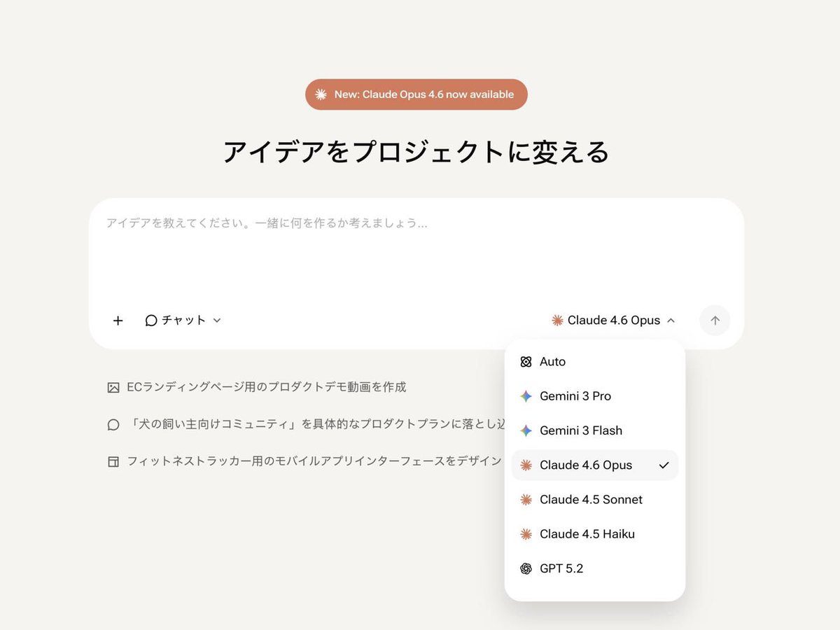Click the chat bubble icon next to チャット
Image resolution: width=840 pixels, height=630 pixels.
[150, 320]
